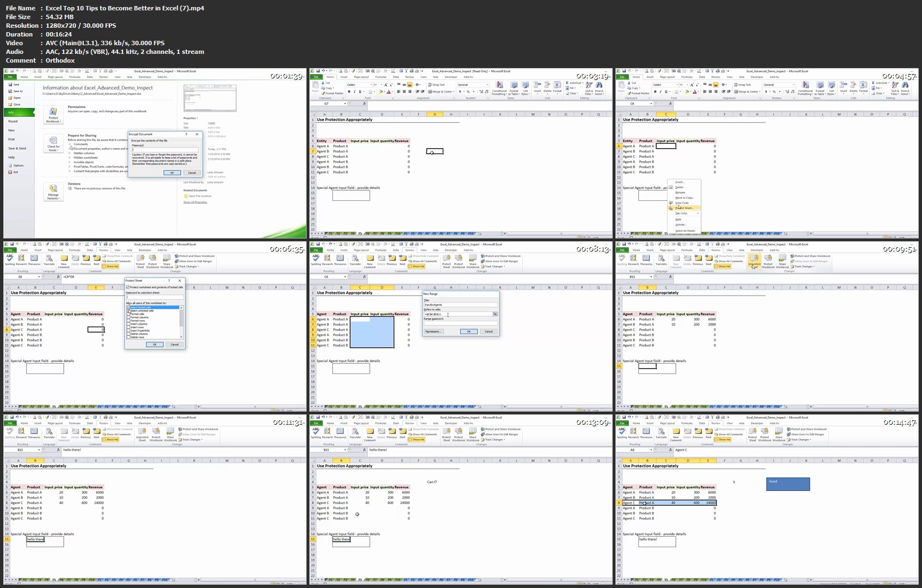Click the range selector button in the New Range dialog
Image resolution: width=922 pixels, height=588 pixels.
pos(495,314)
